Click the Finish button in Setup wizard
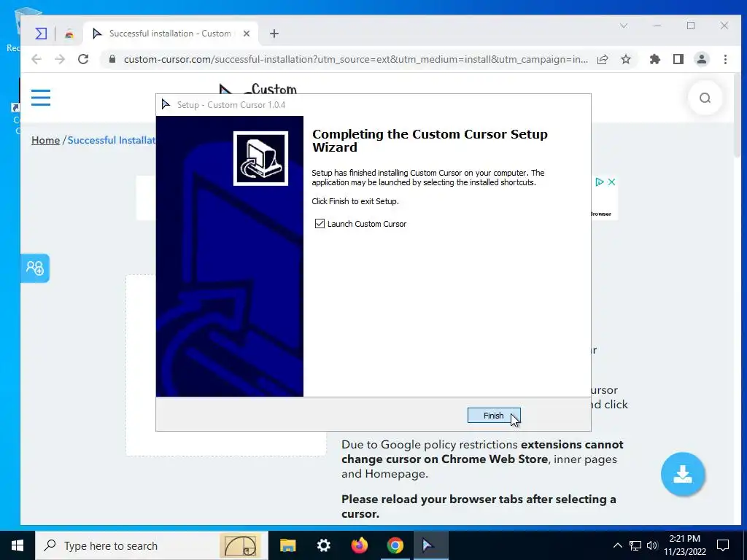Image resolution: width=747 pixels, height=560 pixels. 494,415
